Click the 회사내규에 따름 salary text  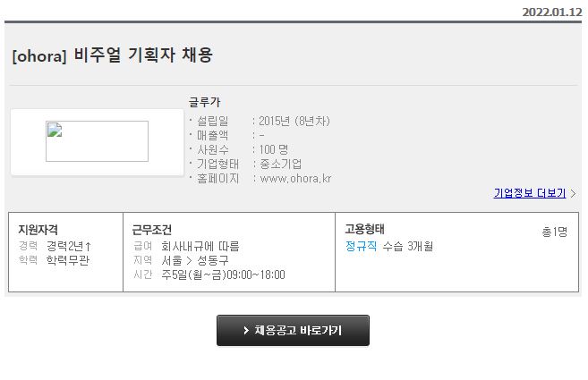200,246
